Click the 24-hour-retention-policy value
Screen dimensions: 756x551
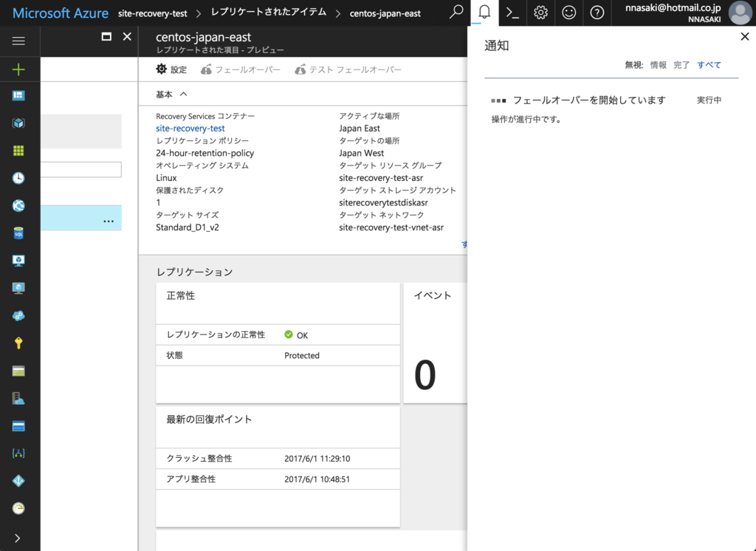pyautogui.click(x=205, y=153)
